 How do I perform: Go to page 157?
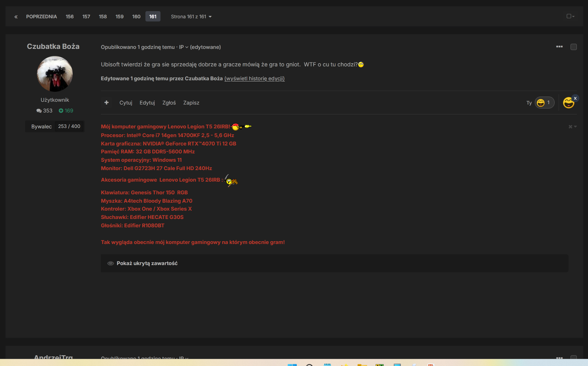click(x=86, y=17)
